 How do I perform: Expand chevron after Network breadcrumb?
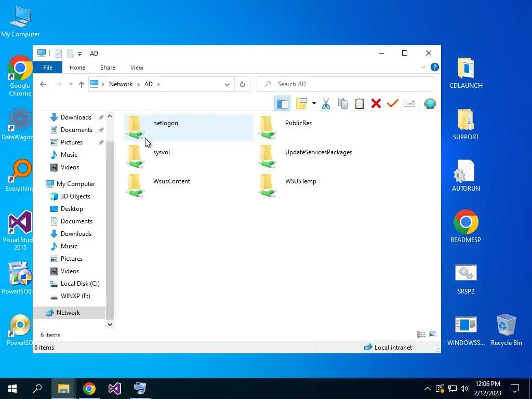pyautogui.click(x=138, y=84)
